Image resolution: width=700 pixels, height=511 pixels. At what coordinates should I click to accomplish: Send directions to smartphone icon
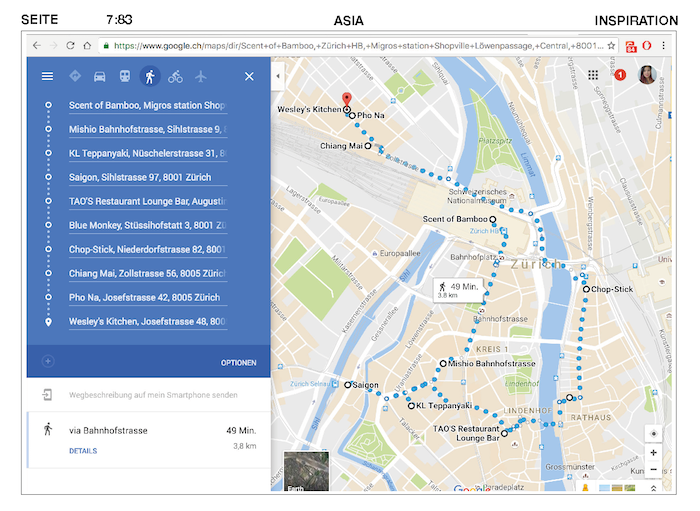pos(47,395)
